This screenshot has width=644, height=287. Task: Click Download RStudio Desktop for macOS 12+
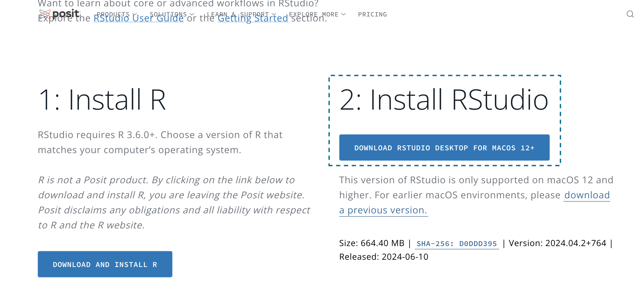(x=444, y=147)
